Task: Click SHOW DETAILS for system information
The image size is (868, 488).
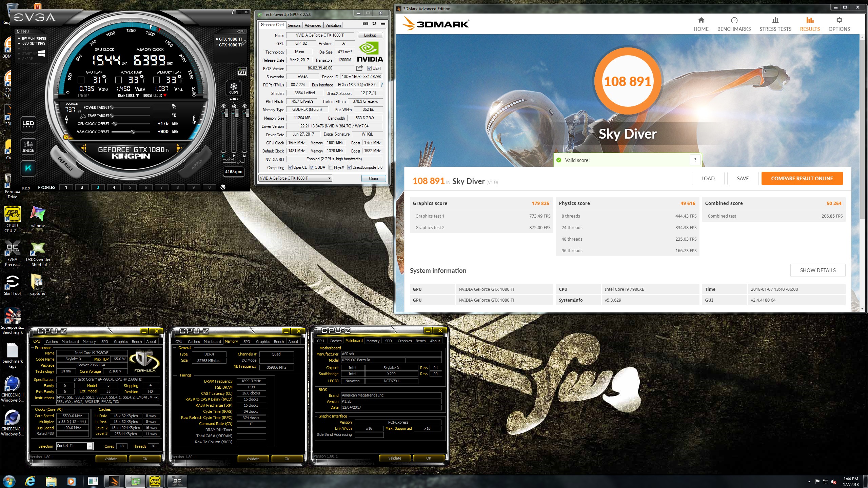Action: tap(817, 270)
